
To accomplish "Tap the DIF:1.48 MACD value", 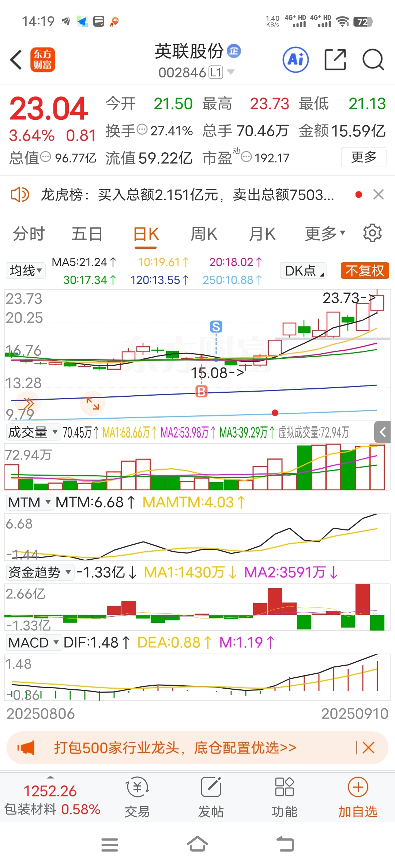I will click(x=97, y=643).
